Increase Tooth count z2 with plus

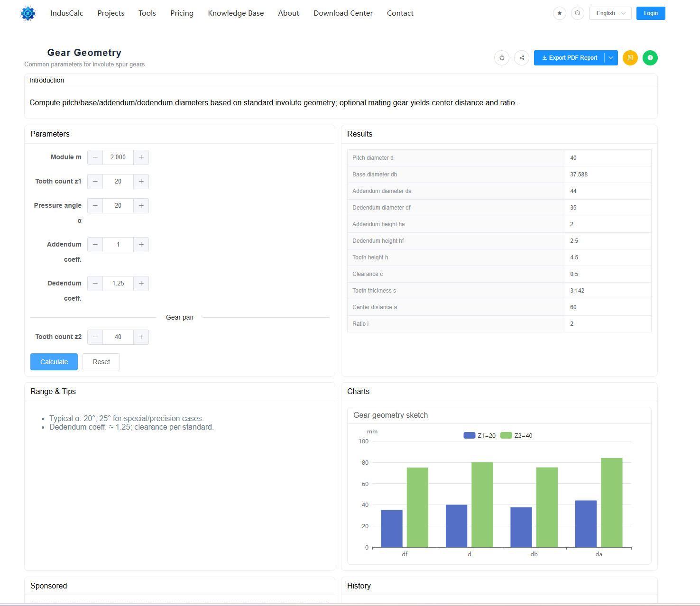pos(141,337)
